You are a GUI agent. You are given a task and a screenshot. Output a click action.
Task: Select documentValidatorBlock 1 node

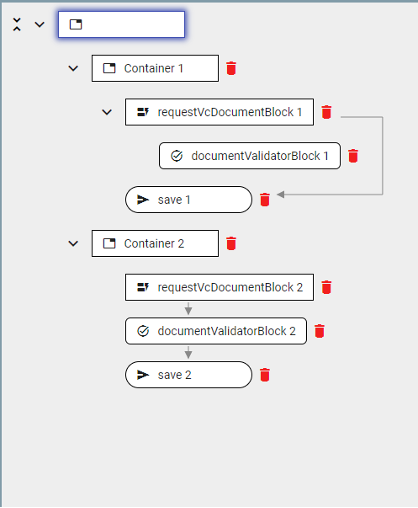(250, 156)
